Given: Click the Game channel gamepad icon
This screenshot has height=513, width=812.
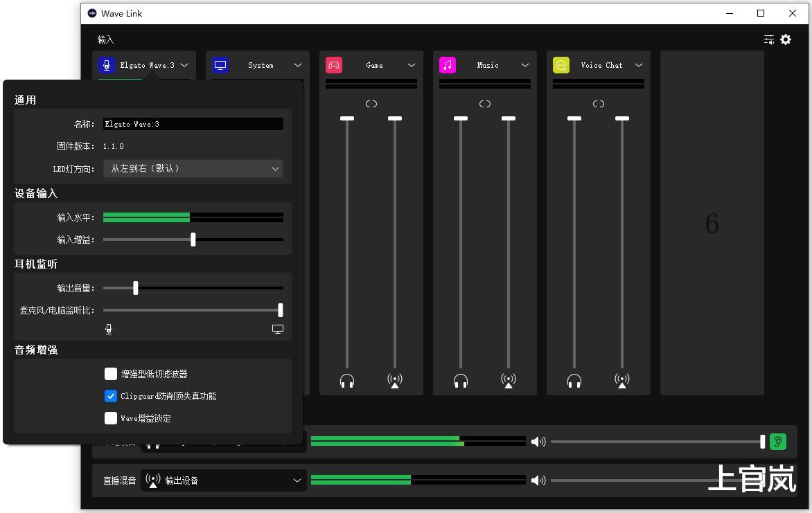Looking at the screenshot, I should pos(334,65).
